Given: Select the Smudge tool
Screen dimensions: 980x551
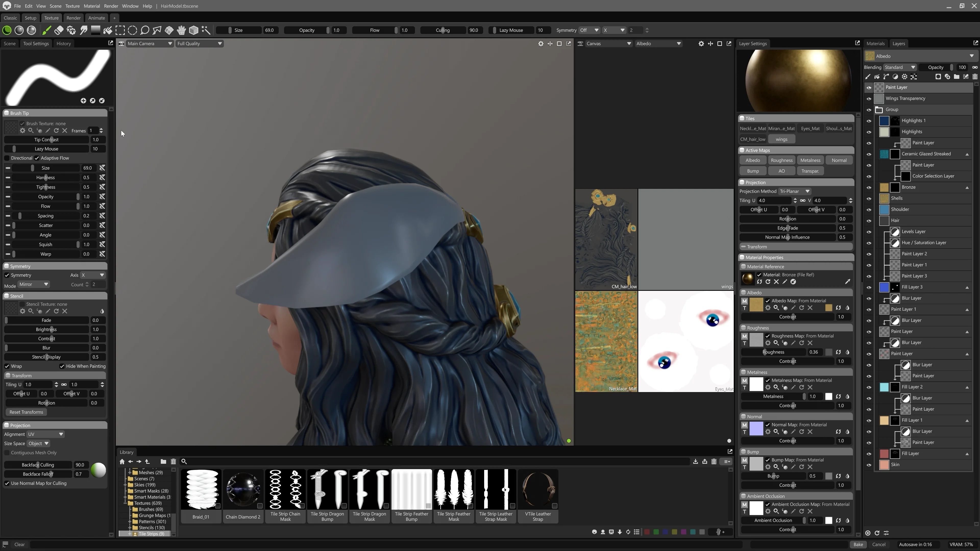Looking at the screenshot, I should tap(84, 30).
